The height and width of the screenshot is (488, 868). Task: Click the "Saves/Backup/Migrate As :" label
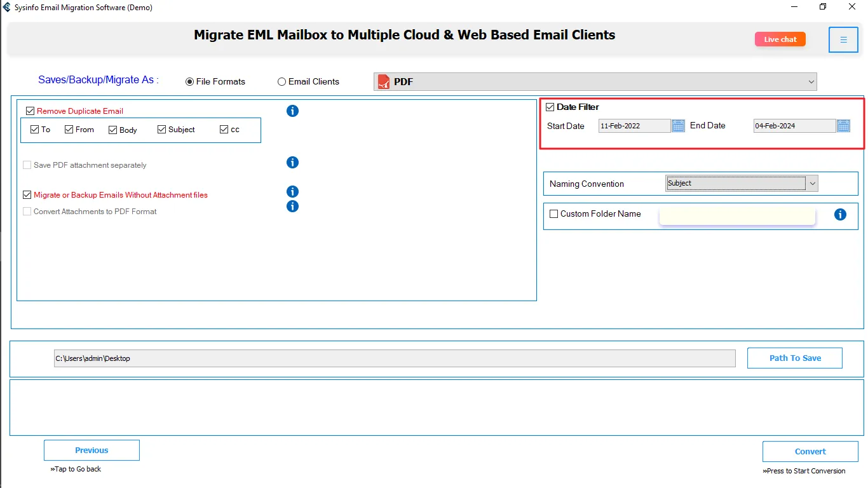98,80
